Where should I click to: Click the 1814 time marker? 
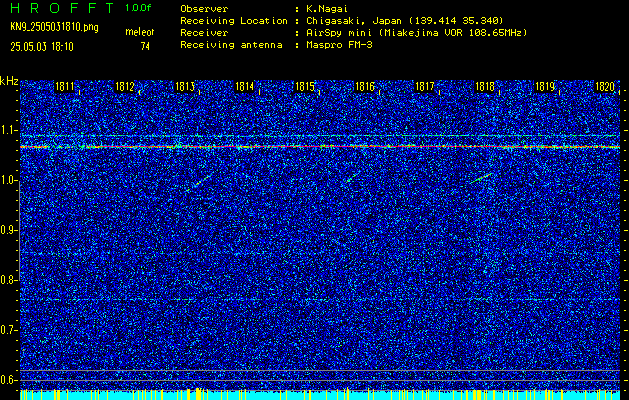click(x=245, y=87)
